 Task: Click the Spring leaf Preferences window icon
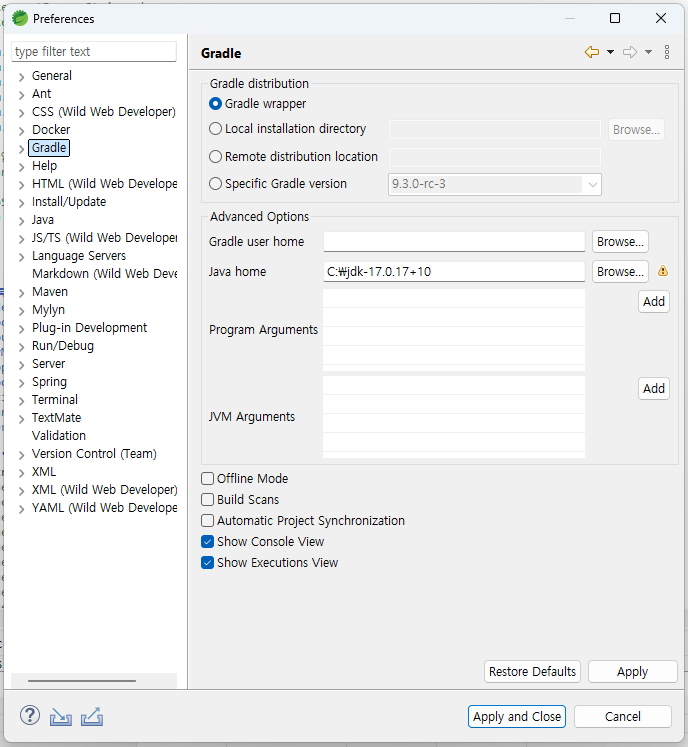[x=20, y=19]
